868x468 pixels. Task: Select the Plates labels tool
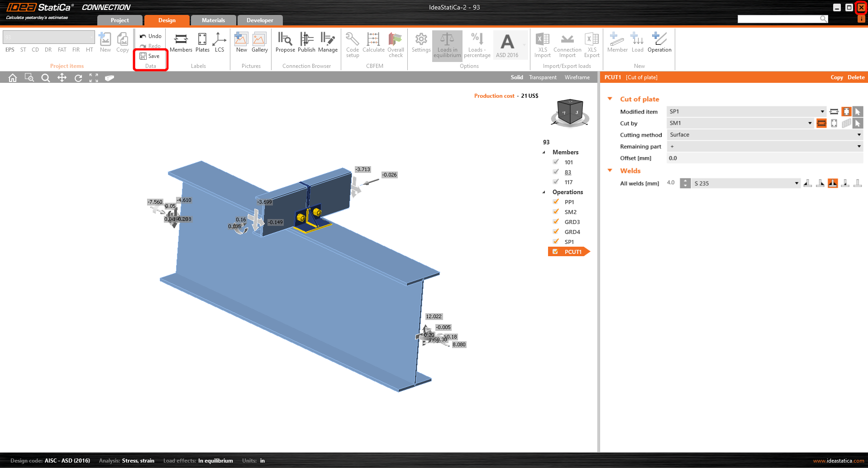(202, 42)
